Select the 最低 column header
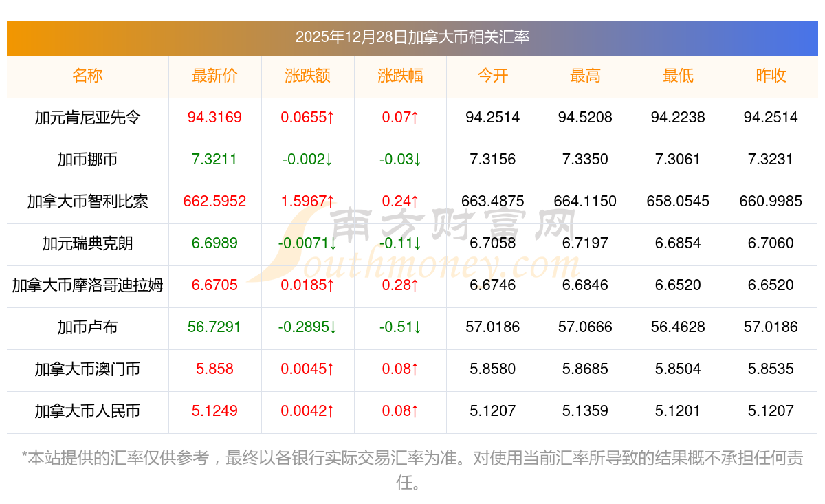The height and width of the screenshot is (504, 825). coord(678,76)
